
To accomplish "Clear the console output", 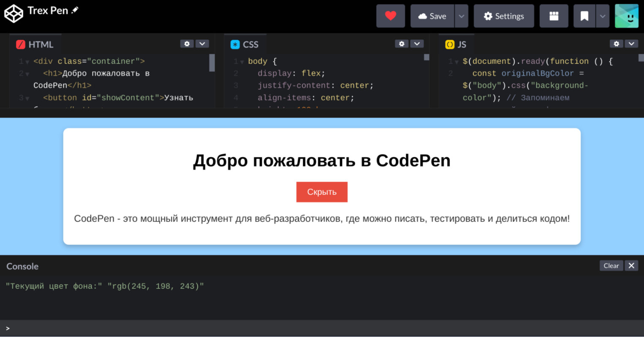I will [611, 266].
